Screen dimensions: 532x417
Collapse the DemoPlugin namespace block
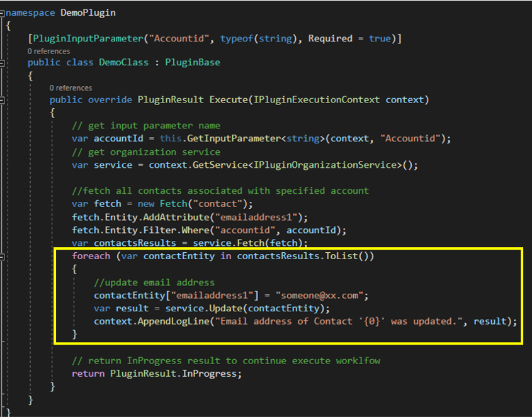coord(3,13)
